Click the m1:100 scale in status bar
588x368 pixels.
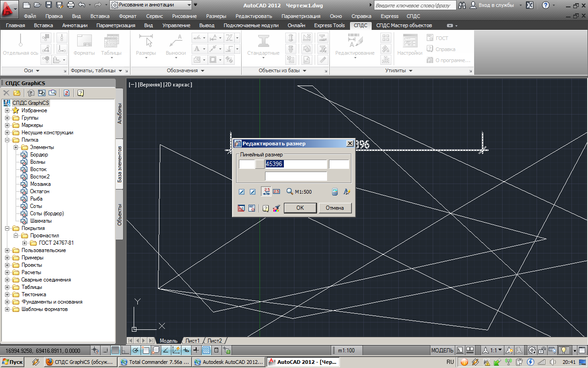pos(346,351)
